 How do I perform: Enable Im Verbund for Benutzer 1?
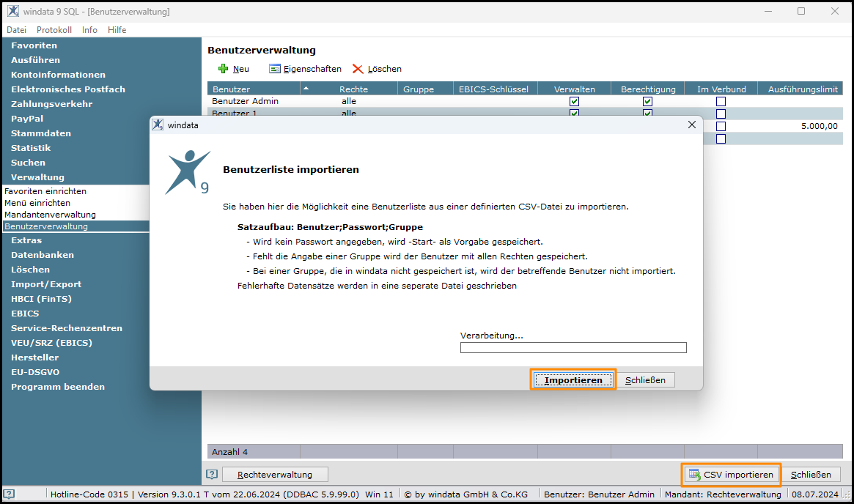pyautogui.click(x=721, y=114)
